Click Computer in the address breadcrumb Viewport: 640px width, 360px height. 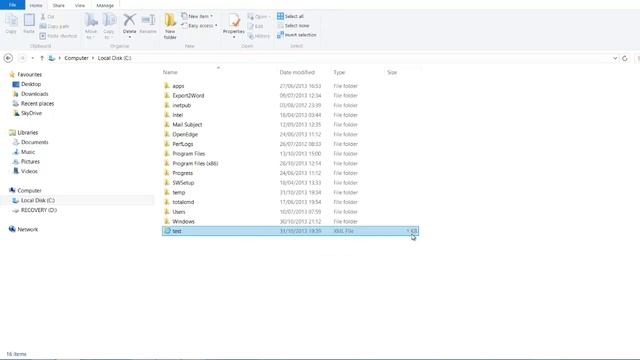(x=76, y=58)
